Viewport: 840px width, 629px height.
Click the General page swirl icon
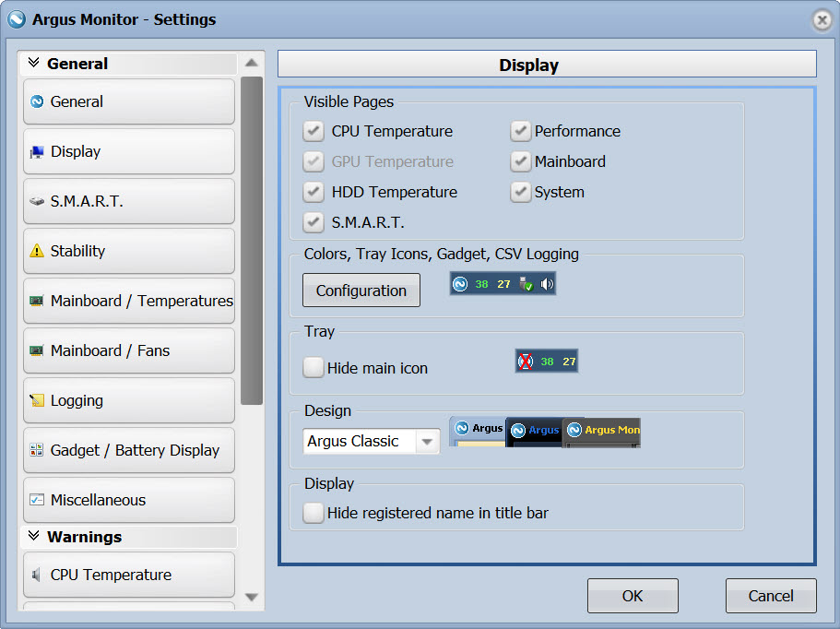coord(37,101)
